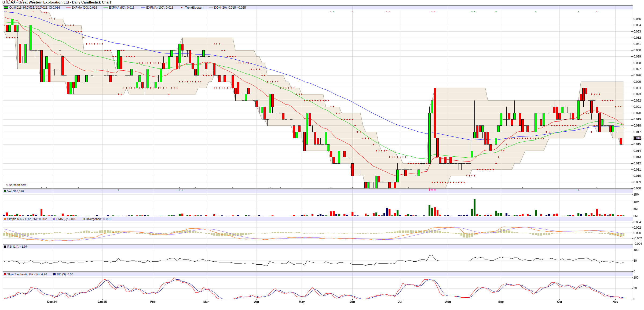644x310 pixels.
Task: Click the tallest green volume bar
Action: (474, 207)
